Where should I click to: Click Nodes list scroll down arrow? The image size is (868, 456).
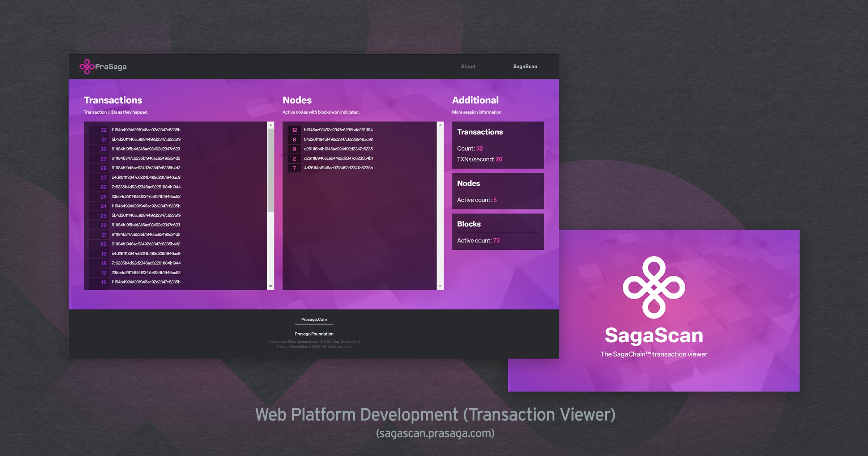(440, 286)
